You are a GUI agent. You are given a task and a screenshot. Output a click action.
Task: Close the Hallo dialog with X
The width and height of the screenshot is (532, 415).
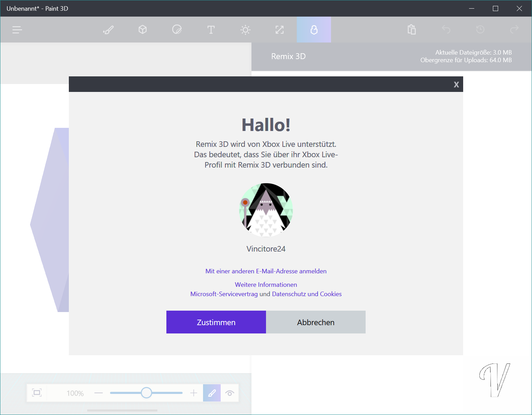coord(456,85)
